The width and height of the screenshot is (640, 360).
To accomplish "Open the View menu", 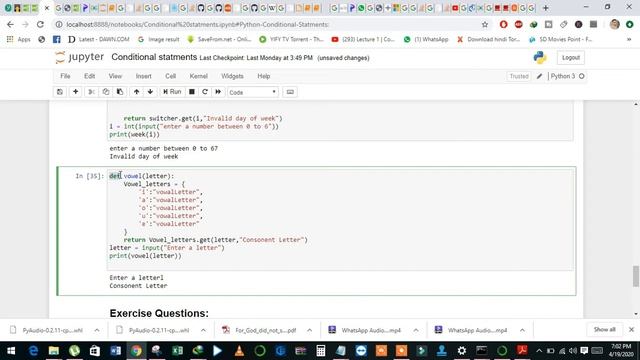I will click(x=115, y=76).
